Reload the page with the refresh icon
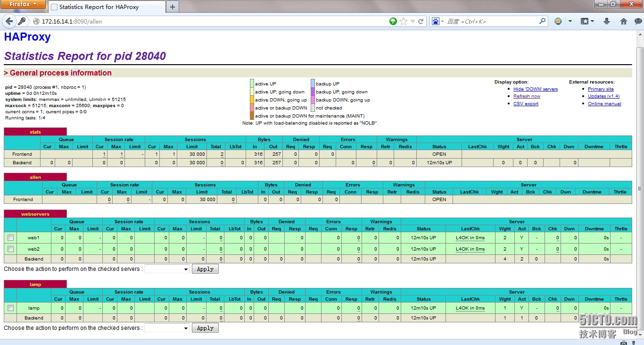 pyautogui.click(x=421, y=21)
